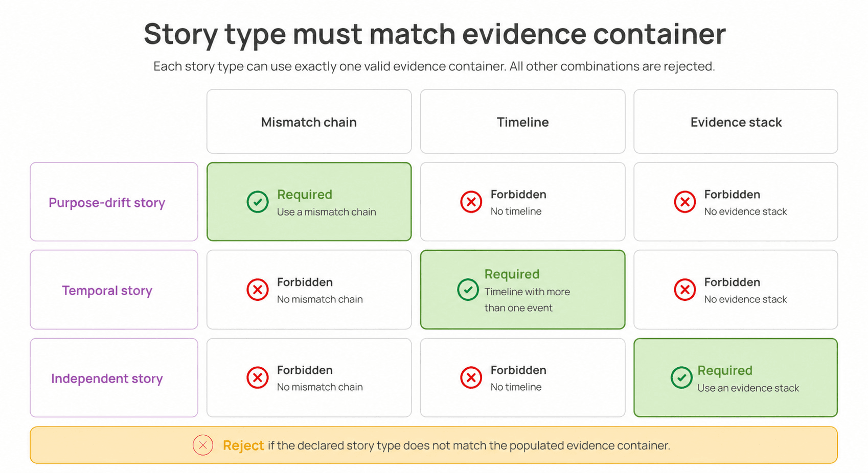Click red X icon for Purpose-drift Timeline cell

471,202
